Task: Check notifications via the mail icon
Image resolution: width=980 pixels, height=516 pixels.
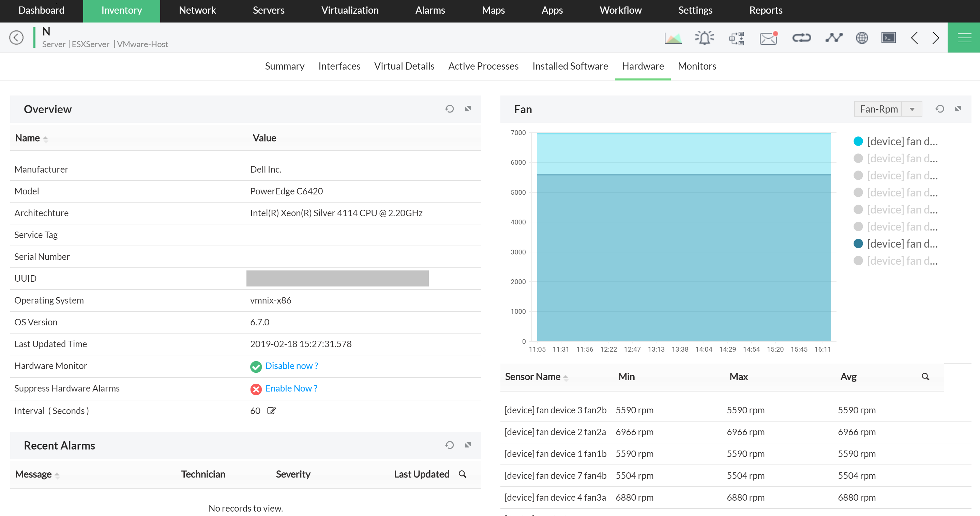Action: tap(768, 38)
